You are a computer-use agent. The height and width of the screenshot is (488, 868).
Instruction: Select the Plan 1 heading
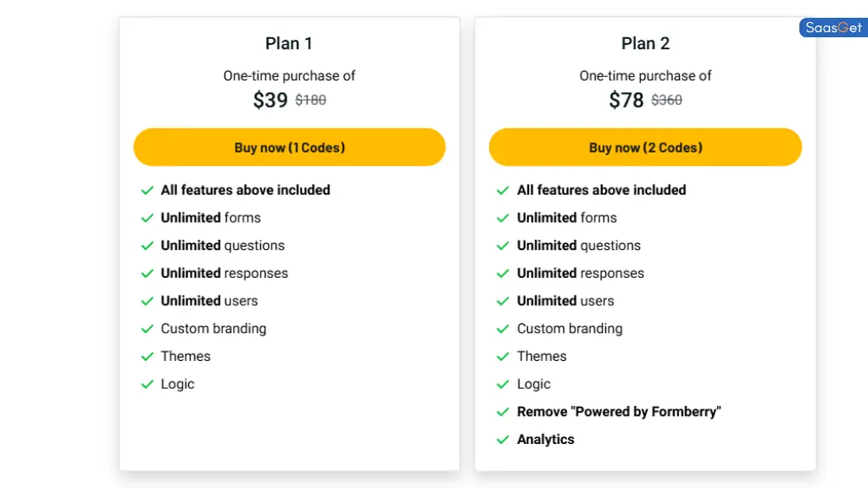tap(289, 43)
